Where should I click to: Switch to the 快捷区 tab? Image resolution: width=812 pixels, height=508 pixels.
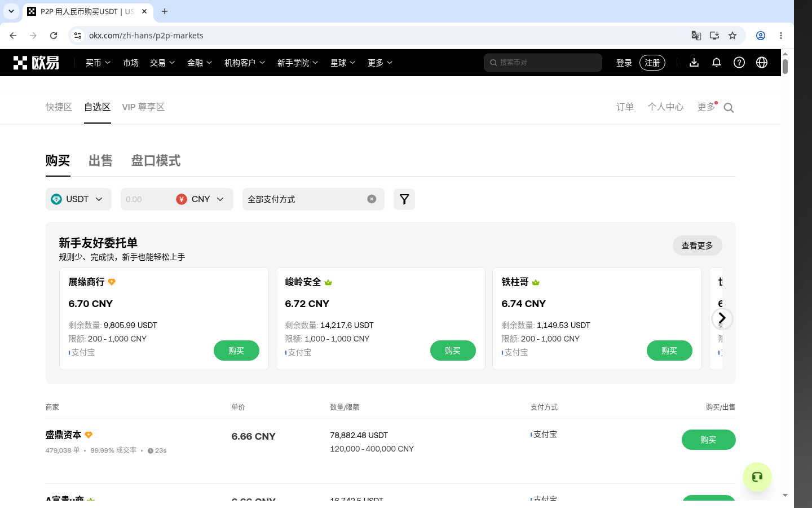point(59,107)
